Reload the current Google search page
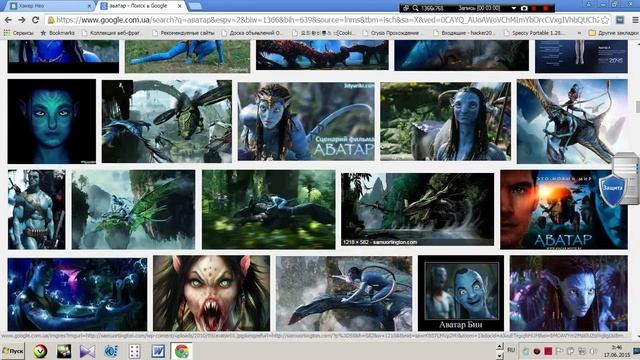 tap(36, 20)
